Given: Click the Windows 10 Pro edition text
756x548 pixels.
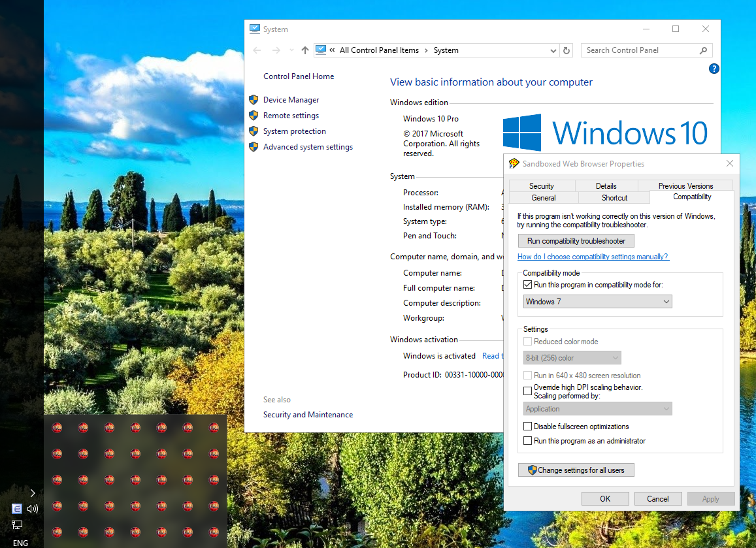Looking at the screenshot, I should [x=431, y=119].
